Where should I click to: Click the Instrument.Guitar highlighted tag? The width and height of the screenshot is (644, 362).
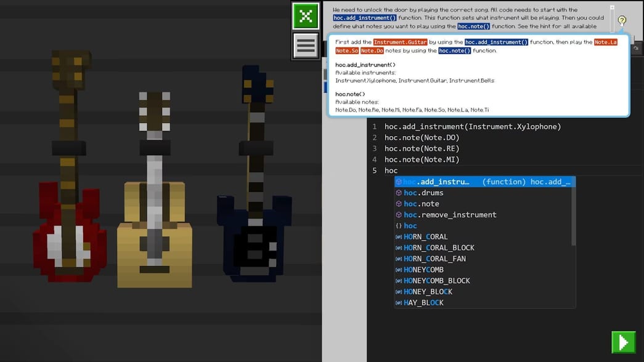pyautogui.click(x=399, y=42)
